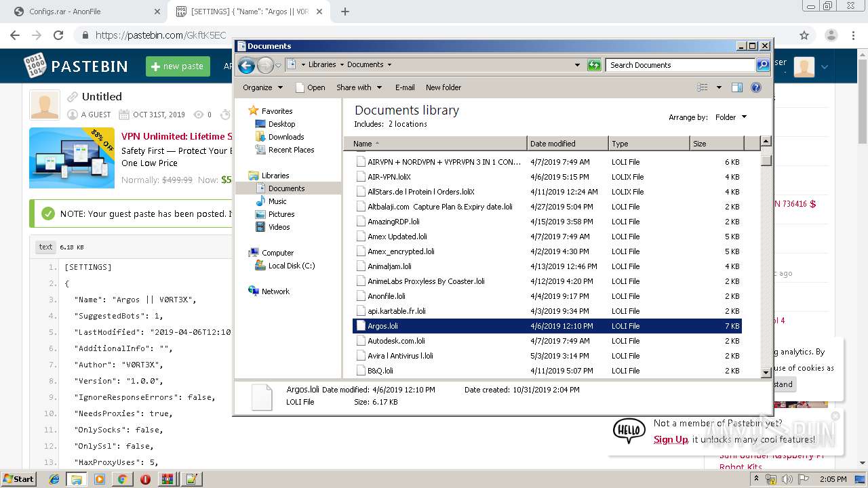Open the more view options dropdown arrow
The height and width of the screenshot is (488, 868).
pyautogui.click(x=719, y=87)
